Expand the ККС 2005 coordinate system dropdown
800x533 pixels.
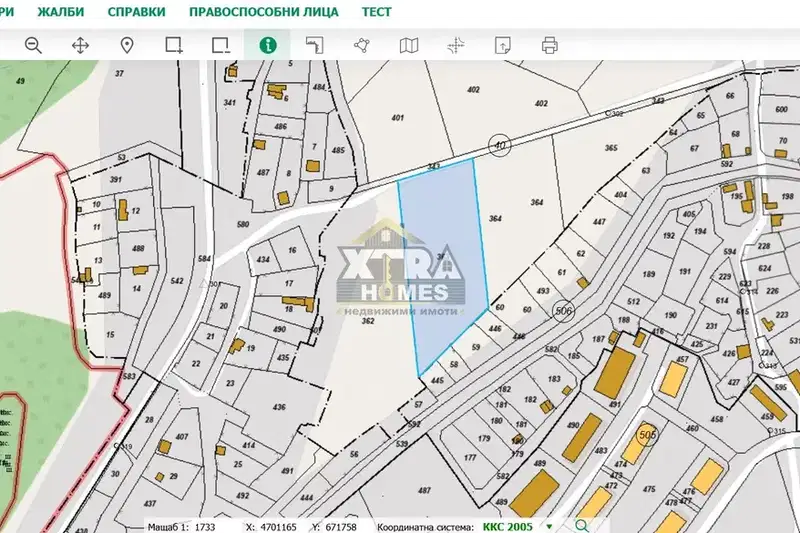pos(549,526)
